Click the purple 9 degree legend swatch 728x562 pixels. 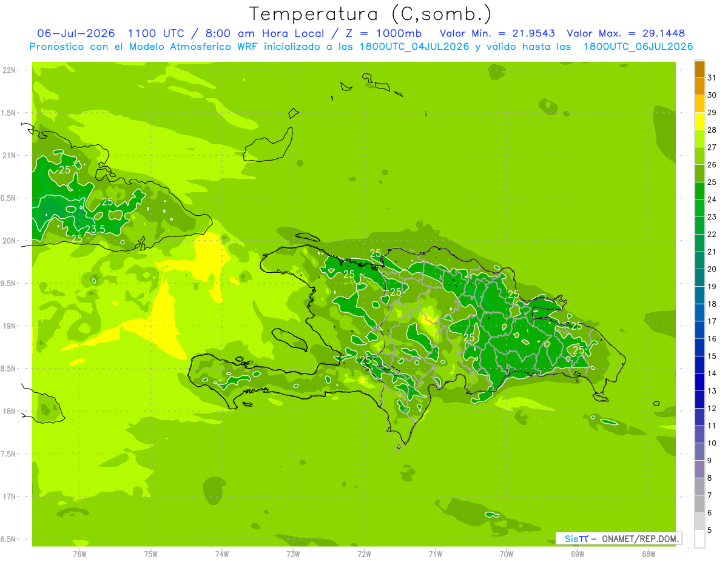pos(699,469)
